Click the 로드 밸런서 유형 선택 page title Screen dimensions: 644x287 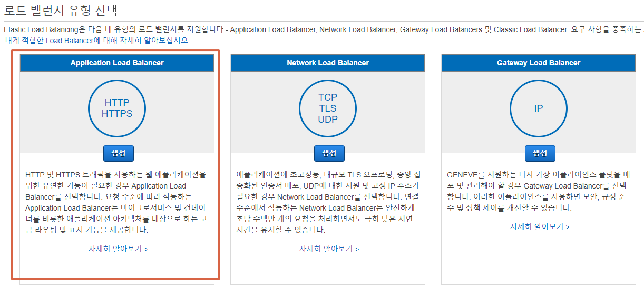coord(61,10)
